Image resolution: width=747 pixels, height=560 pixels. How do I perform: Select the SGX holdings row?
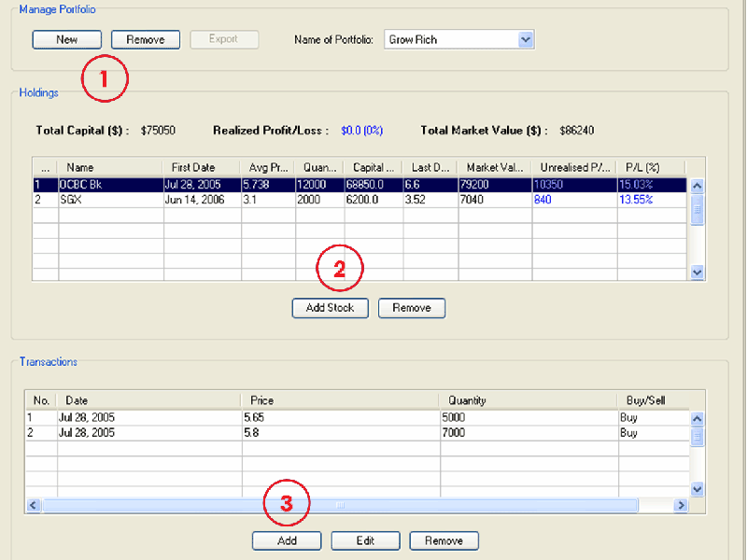click(110, 199)
